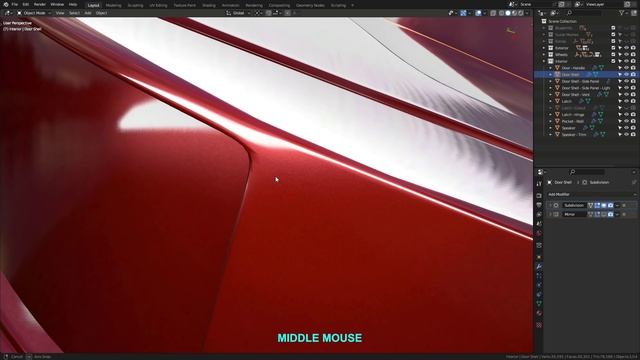Viewport: 640px width, 360px height.
Task: Select solid viewport shading mode
Action: (x=508, y=13)
